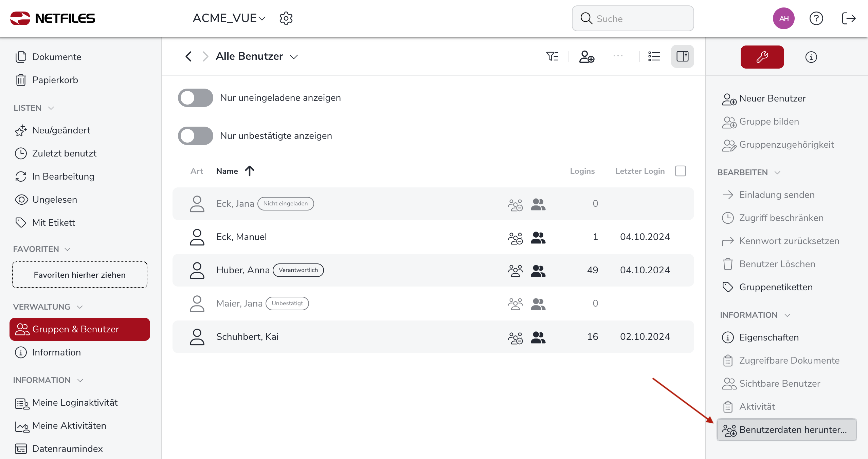Toggle the side panel layout icon
The image size is (868, 459).
coord(682,56)
